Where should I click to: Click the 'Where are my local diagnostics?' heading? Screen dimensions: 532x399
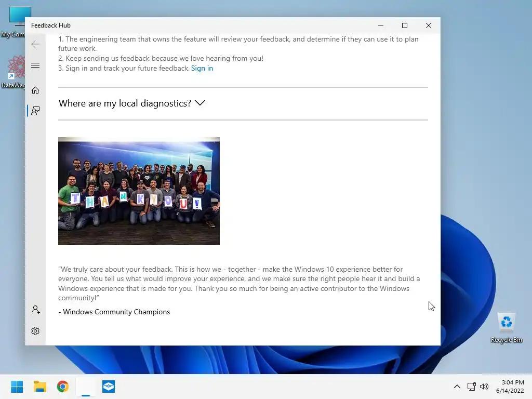click(x=125, y=103)
